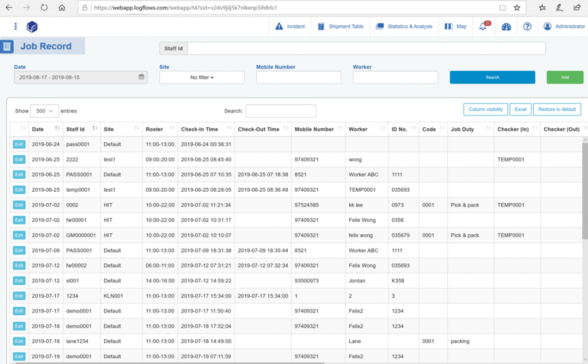588x364 pixels.
Task: Select the packing job duty cell
Action: (471, 341)
